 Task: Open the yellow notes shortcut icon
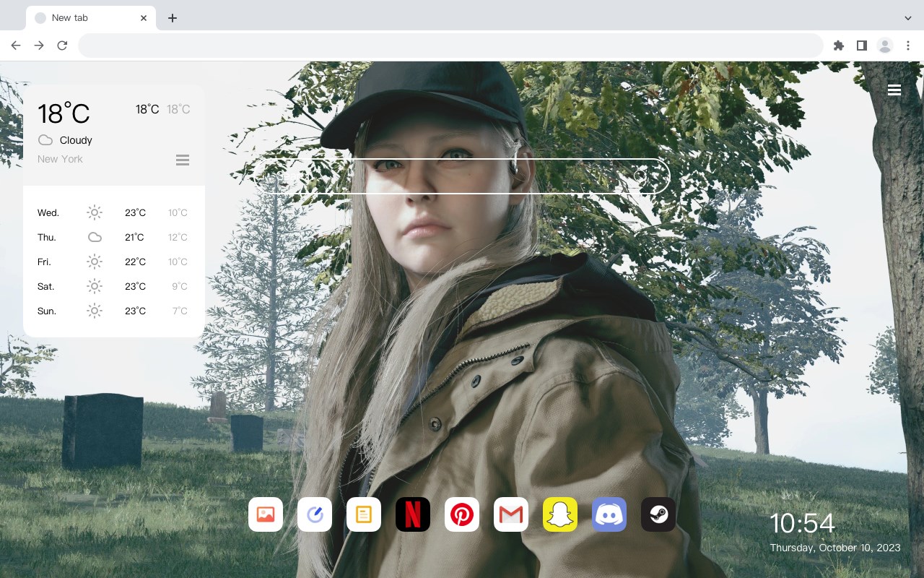pos(364,514)
